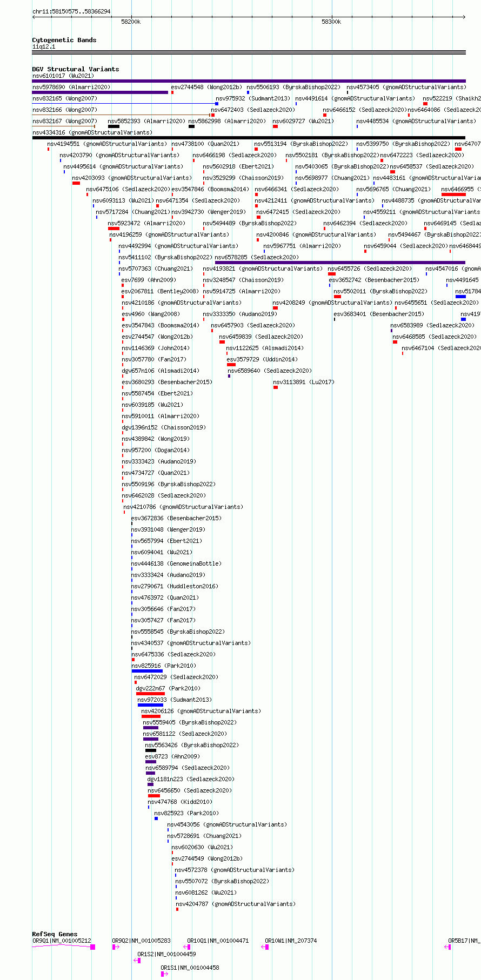Click the red bar under nsv4206126

click(151, 716)
